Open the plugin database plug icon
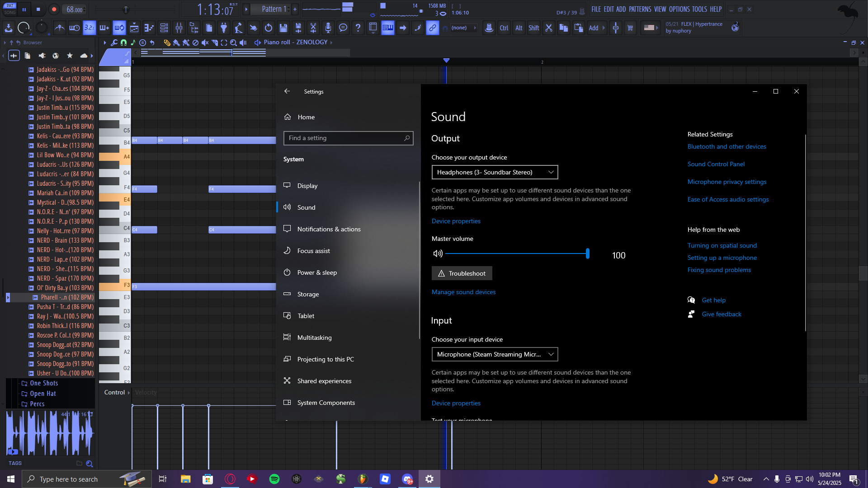This screenshot has width=868, height=488. tap(224, 28)
